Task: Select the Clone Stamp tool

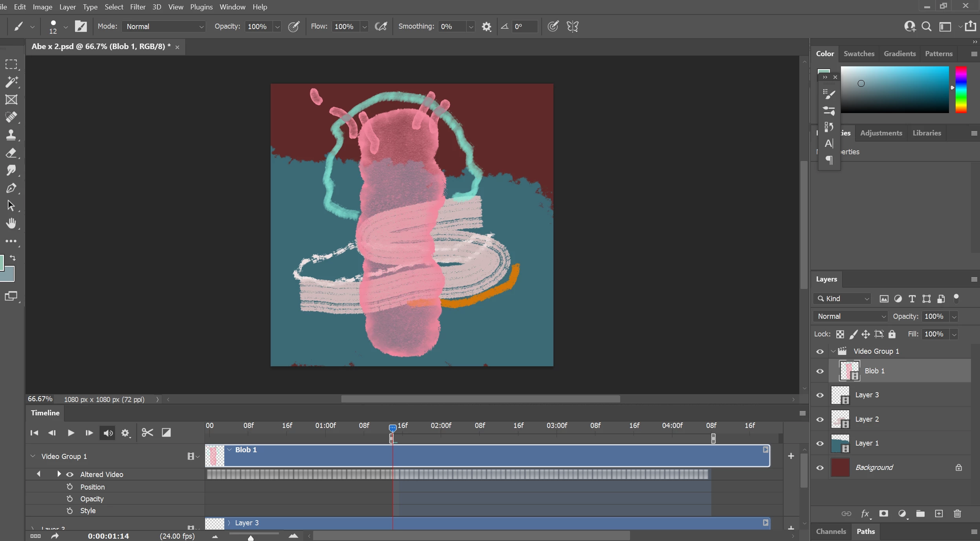Action: point(11,135)
